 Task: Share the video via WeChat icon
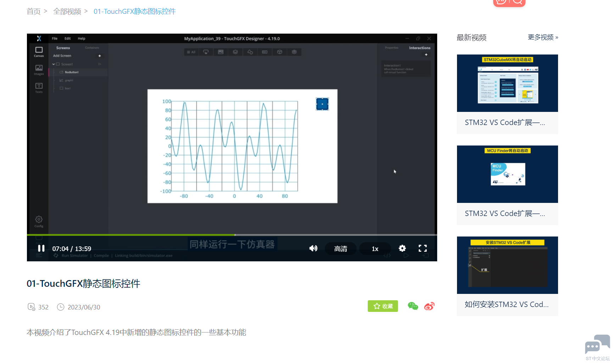coord(413,306)
